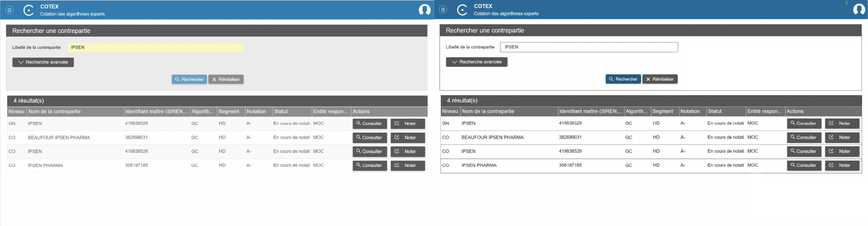This screenshot has height=226, width=868.
Task: Click the COTEX logo in right window
Action: pos(462,10)
